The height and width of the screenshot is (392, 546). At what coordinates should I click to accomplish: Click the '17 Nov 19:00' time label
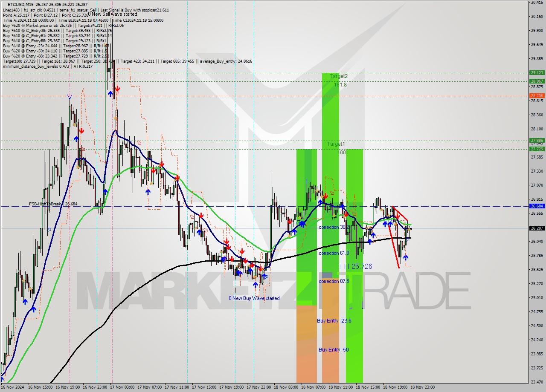(231, 387)
